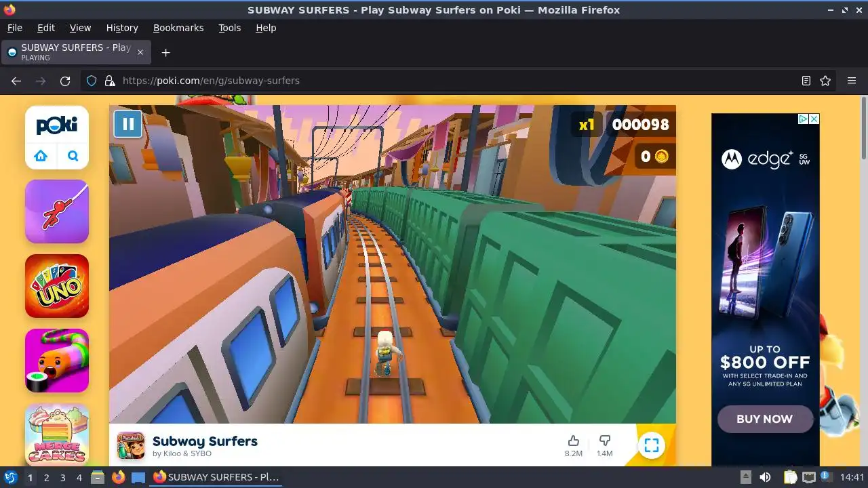Image resolution: width=868 pixels, height=488 pixels.
Task: Click the Subway Surfers game icon
Action: click(131, 445)
